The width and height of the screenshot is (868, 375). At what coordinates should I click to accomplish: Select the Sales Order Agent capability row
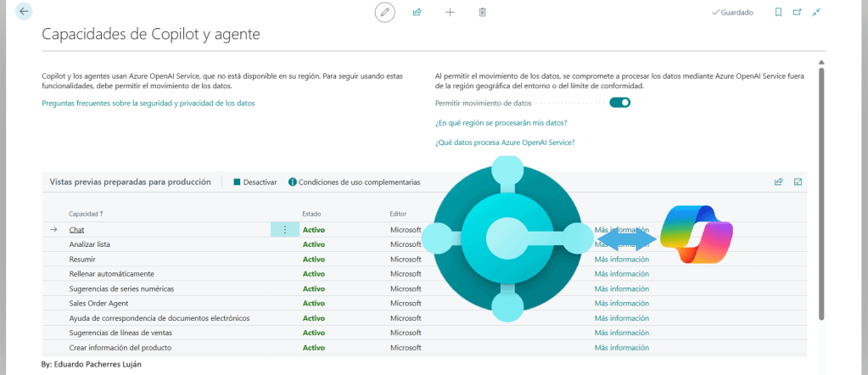click(101, 303)
